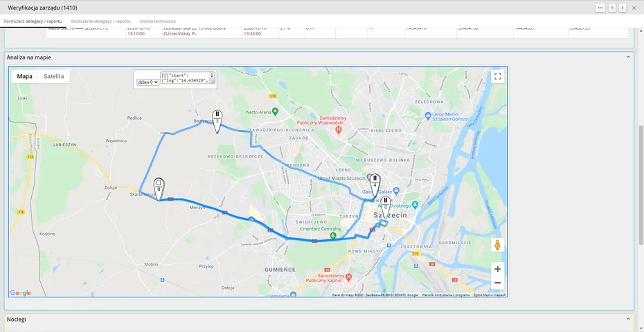
Task: Open the 'Strona techniczna' tab
Action: click(x=158, y=21)
